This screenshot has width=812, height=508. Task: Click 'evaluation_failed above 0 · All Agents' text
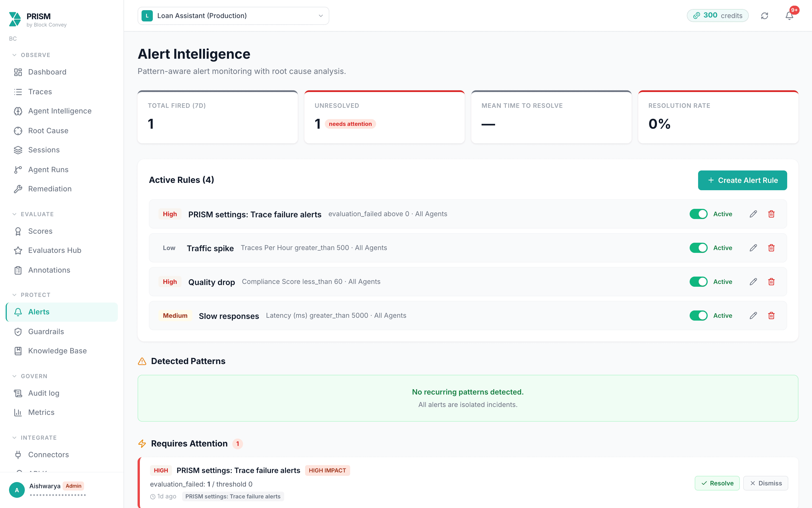(388, 214)
